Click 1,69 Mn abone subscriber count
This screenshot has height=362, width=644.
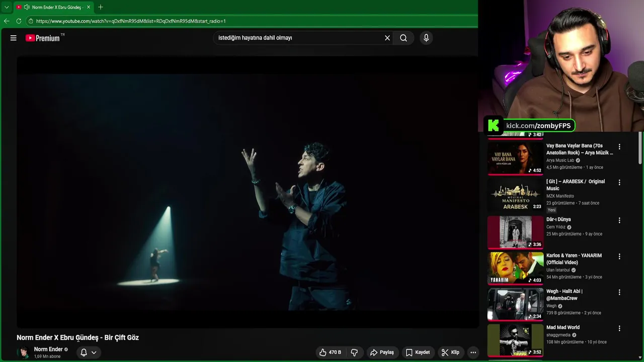pos(47,356)
